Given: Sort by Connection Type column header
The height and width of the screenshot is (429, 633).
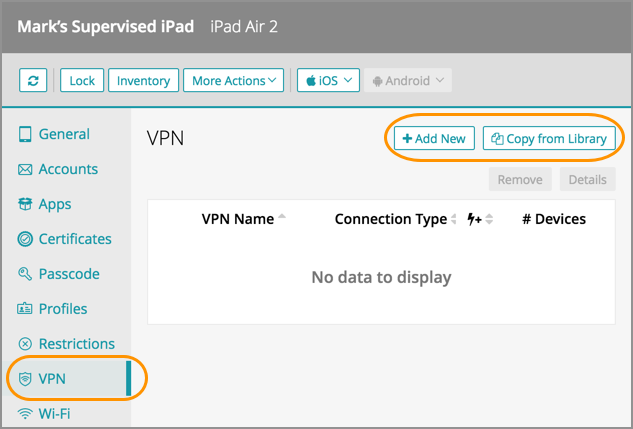Looking at the screenshot, I should 391,219.
